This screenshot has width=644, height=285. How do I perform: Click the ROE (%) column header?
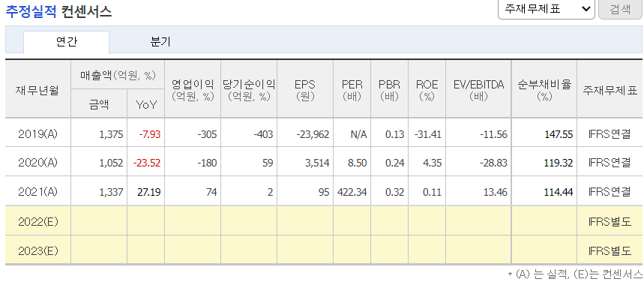tap(427, 90)
